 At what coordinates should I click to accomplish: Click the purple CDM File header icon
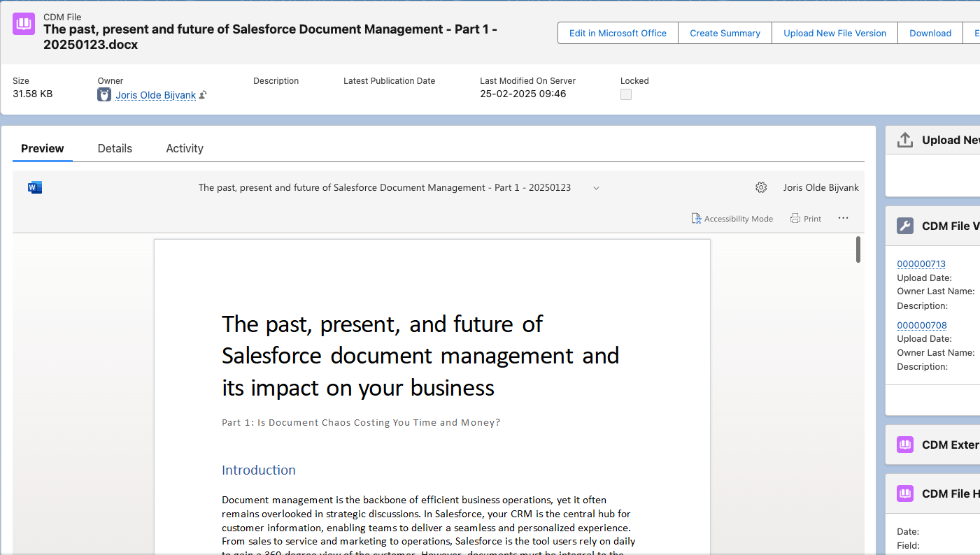point(24,24)
